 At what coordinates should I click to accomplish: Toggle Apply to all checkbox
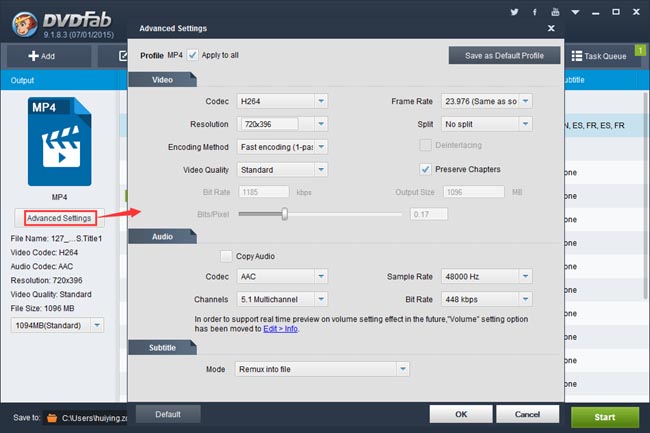coord(193,55)
